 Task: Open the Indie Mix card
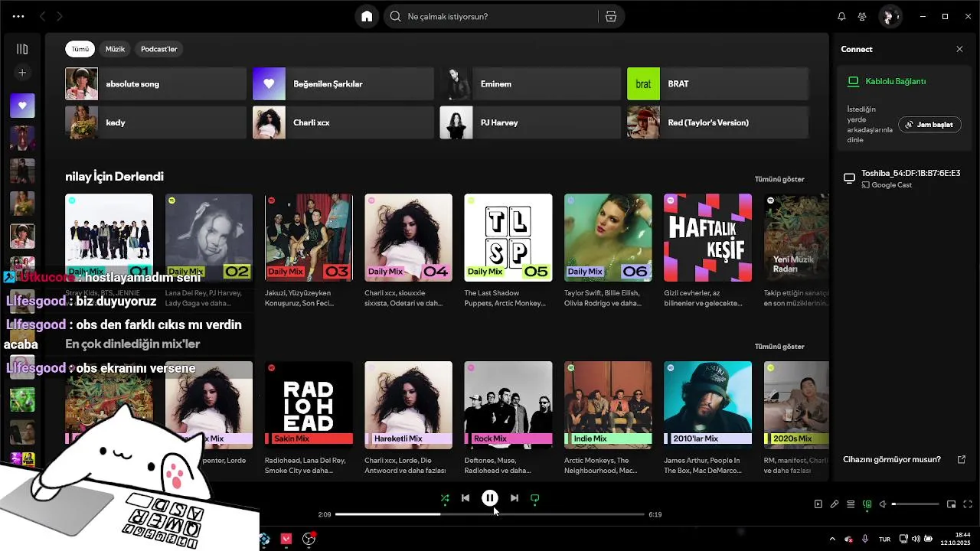tap(608, 419)
